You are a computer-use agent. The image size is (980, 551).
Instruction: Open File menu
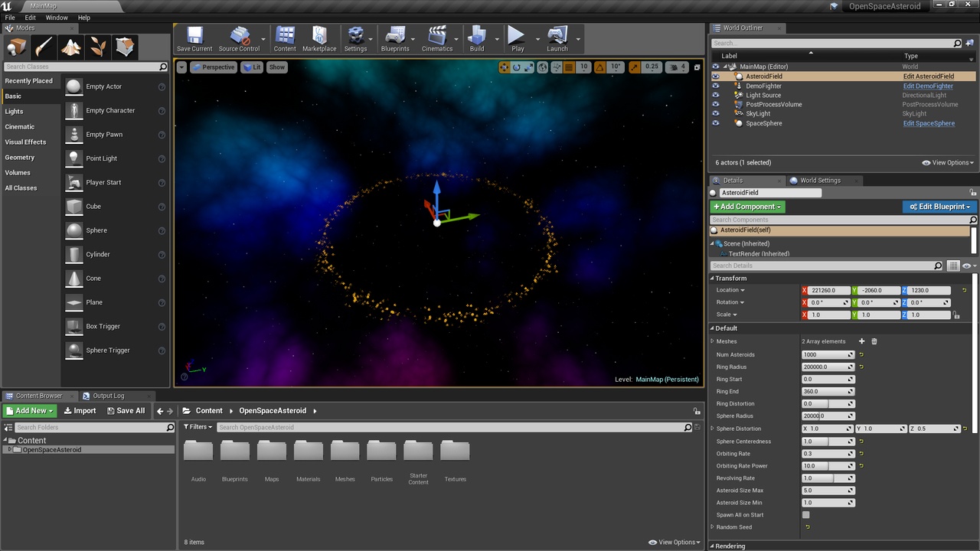(x=10, y=18)
